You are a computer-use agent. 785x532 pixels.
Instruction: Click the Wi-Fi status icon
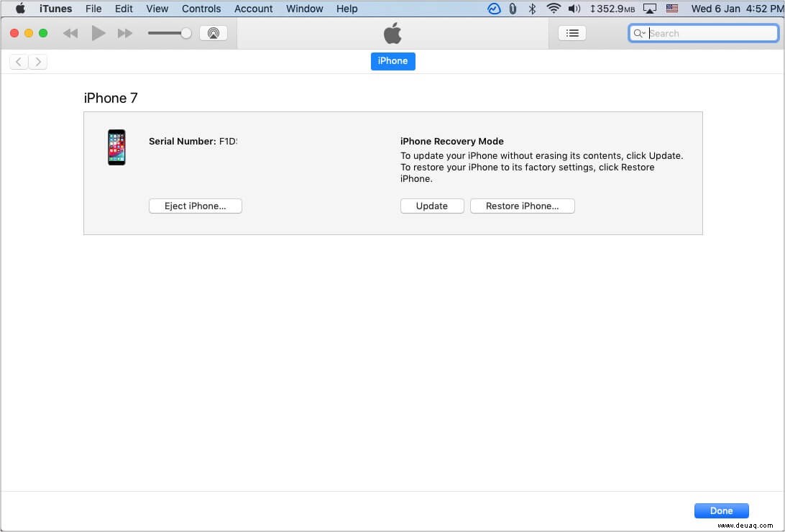tap(554, 9)
